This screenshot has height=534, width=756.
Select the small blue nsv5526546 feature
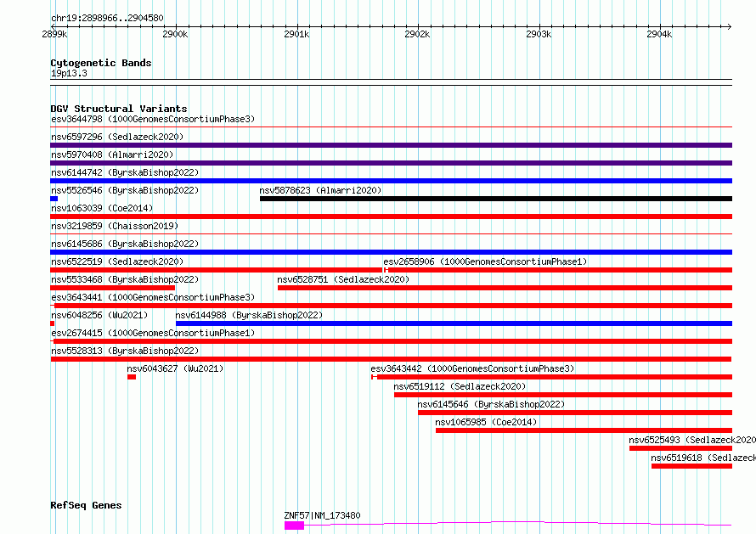tap(54, 199)
